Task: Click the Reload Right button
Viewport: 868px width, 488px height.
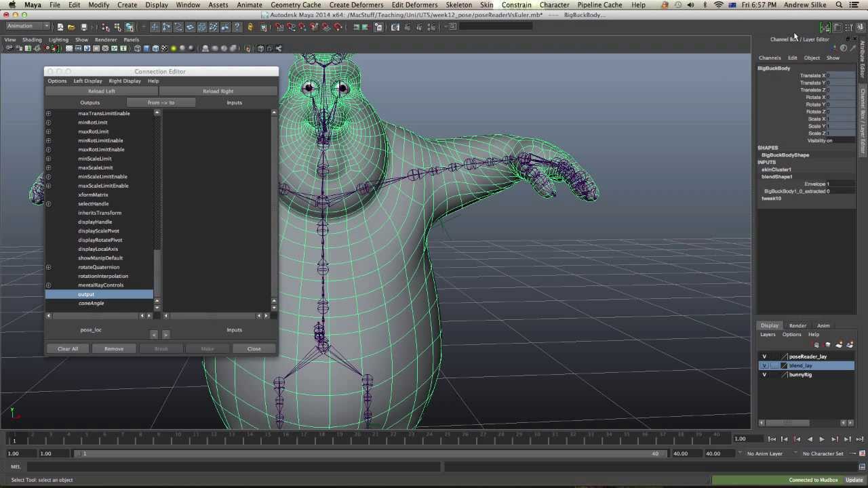Action: pos(218,91)
